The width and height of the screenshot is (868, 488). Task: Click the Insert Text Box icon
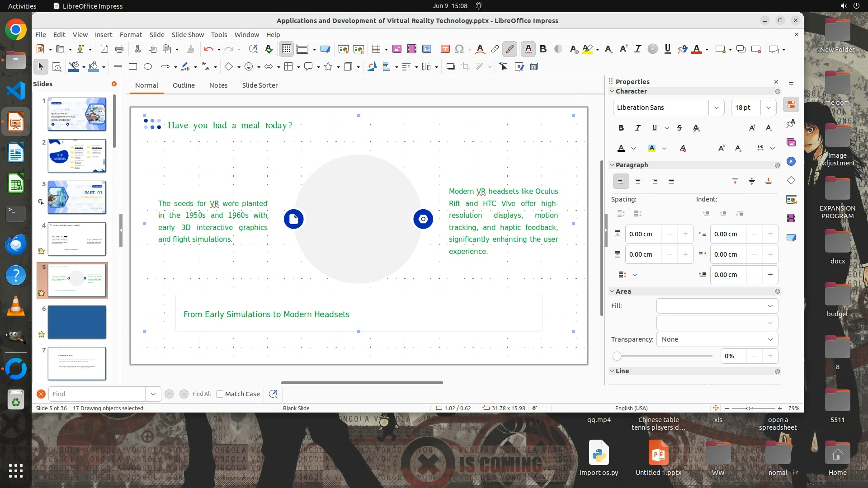(x=445, y=49)
